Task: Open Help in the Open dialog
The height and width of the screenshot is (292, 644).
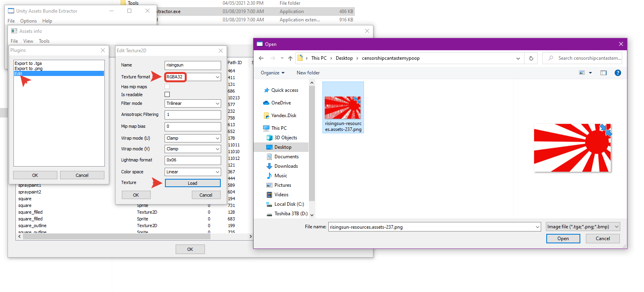Action: 618,73
